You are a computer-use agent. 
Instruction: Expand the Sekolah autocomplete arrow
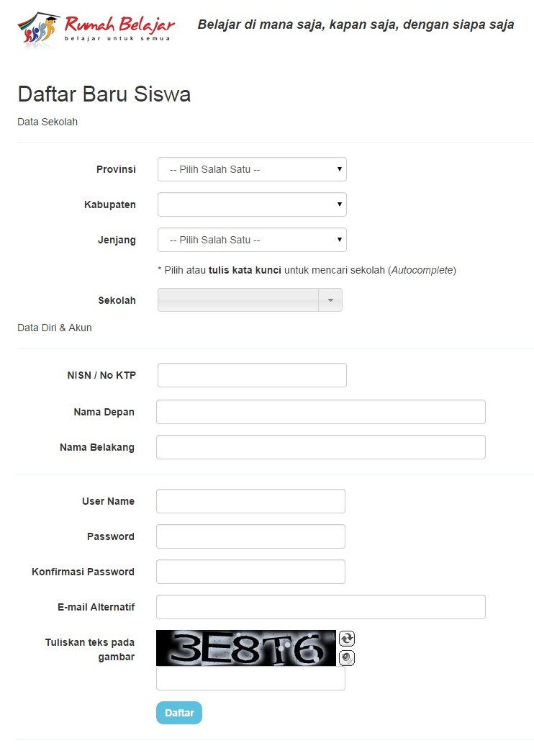[330, 300]
